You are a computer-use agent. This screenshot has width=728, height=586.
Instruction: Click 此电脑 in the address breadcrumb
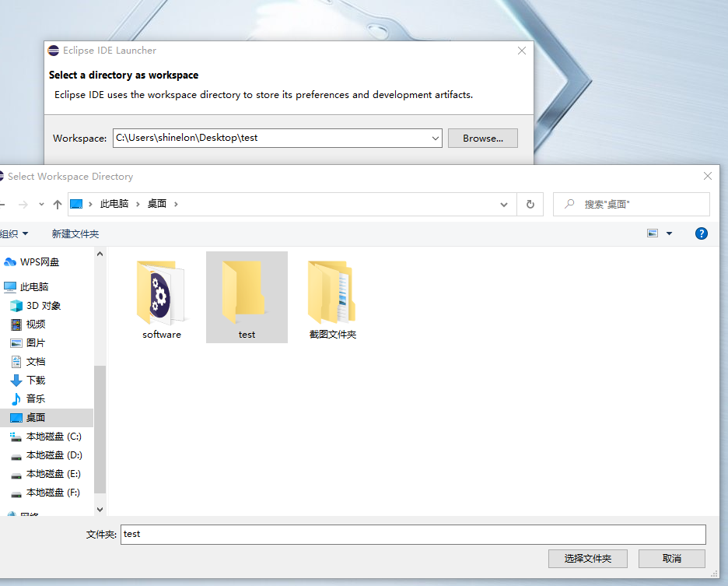[x=114, y=204]
